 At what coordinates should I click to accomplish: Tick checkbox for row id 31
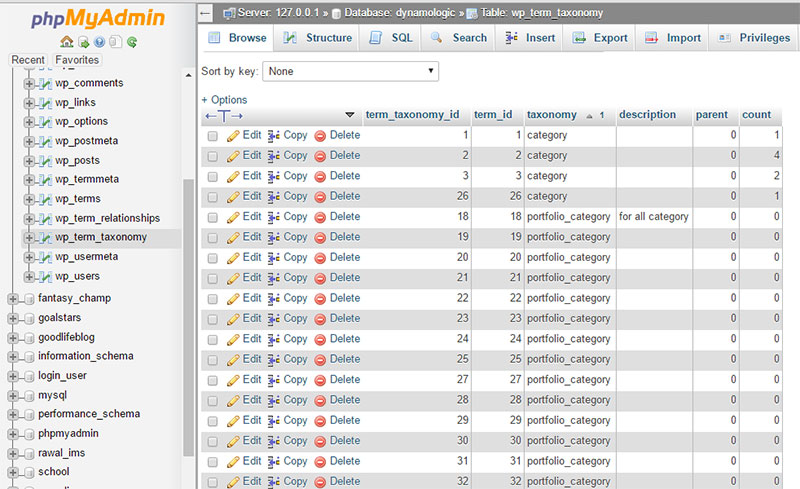click(x=213, y=462)
